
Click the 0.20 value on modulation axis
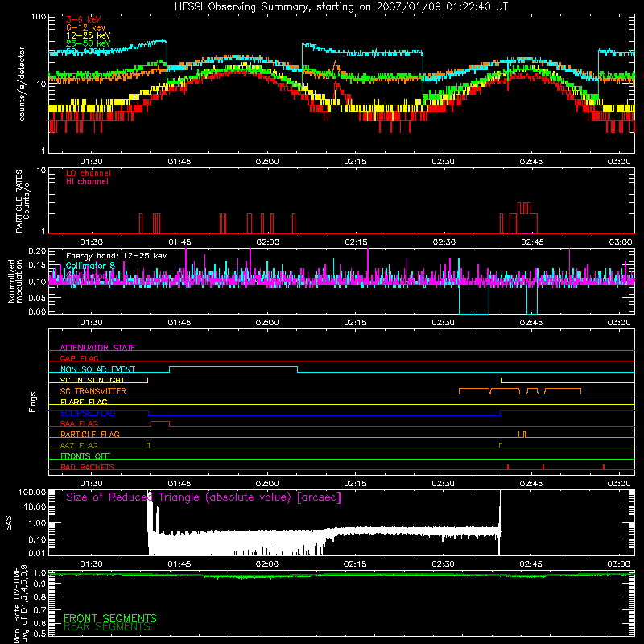click(37, 250)
